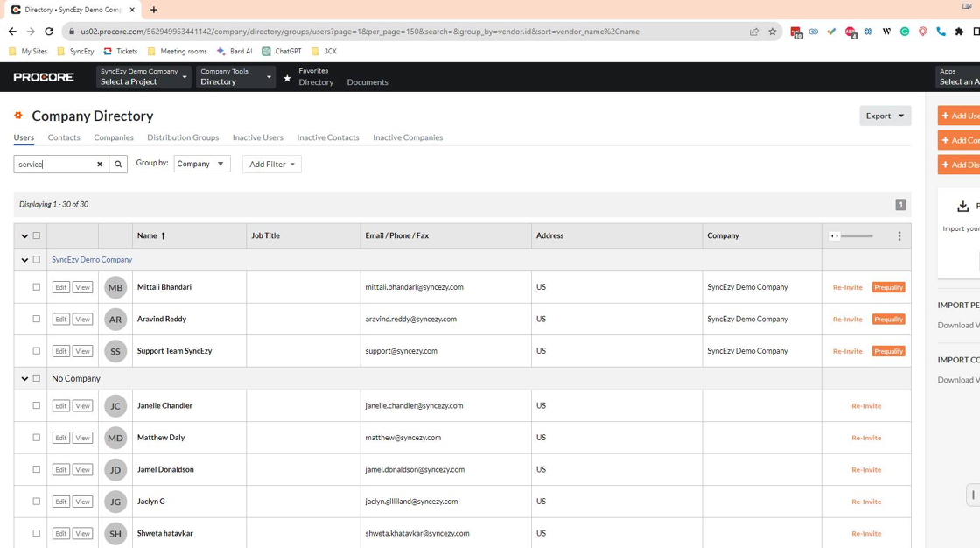Switch to the Inactive Companies tab
This screenshot has height=548, width=980.
[x=408, y=137]
